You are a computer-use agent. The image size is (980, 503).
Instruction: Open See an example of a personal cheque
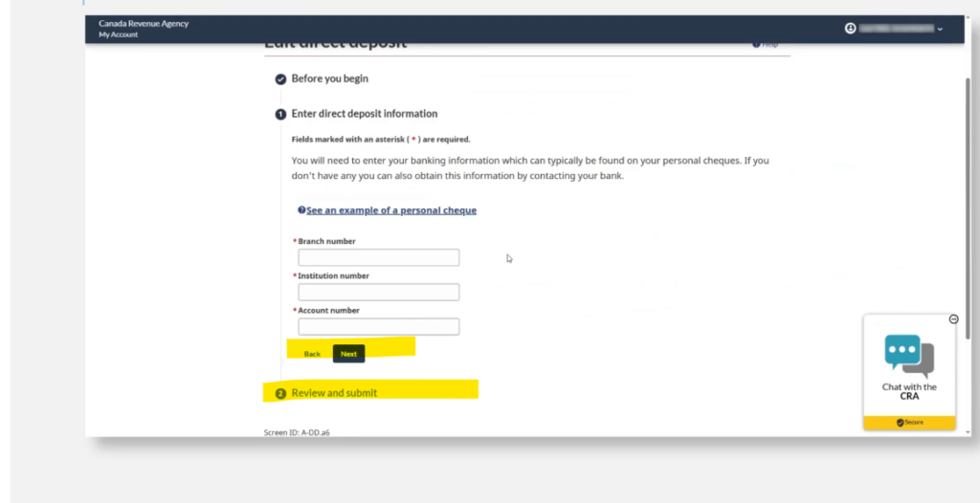pos(390,210)
